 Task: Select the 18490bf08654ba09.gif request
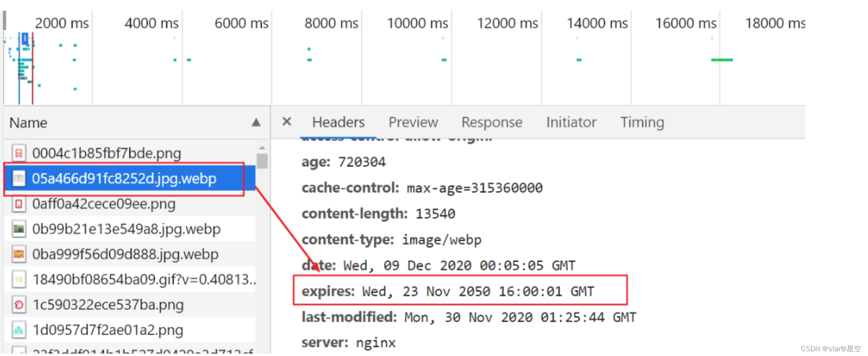click(130, 279)
